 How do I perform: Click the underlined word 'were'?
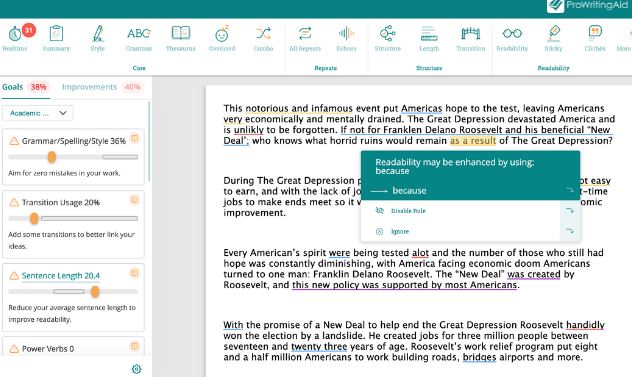click(339, 253)
